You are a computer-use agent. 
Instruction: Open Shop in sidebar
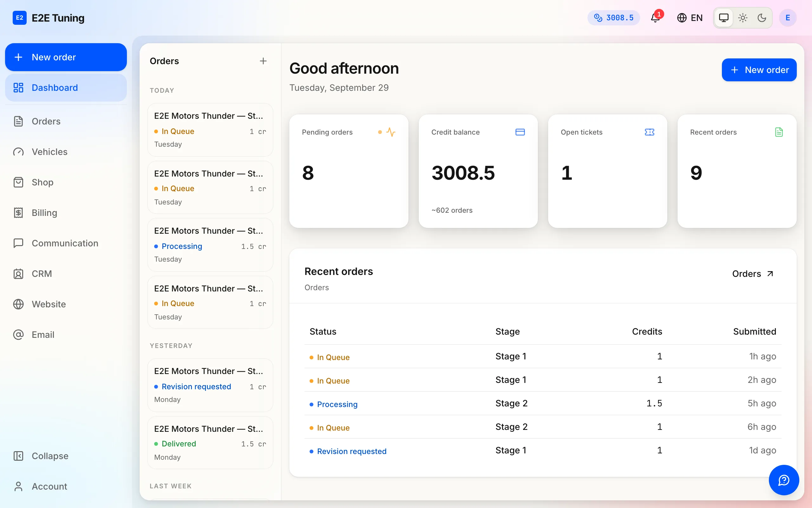tap(66, 182)
